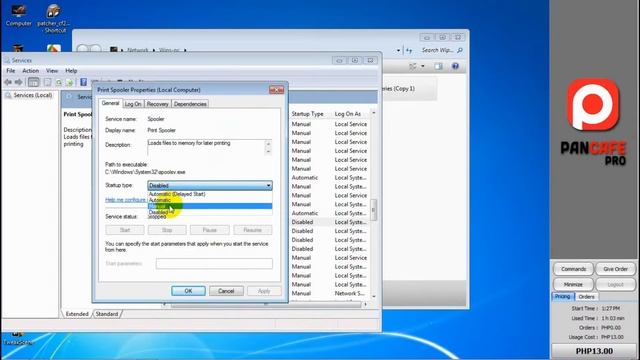Click the refresh arrows in Explorer address bar
Screen dimensions: 640x360
point(409,50)
